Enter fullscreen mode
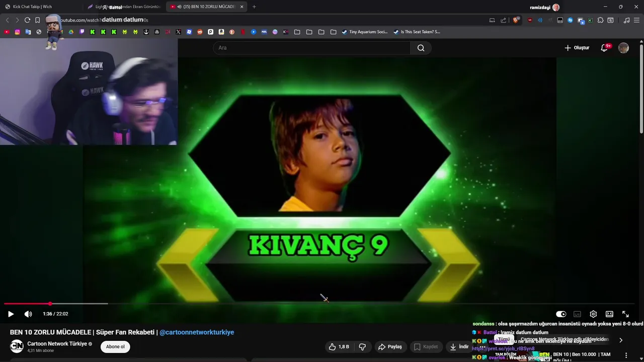 625,314
